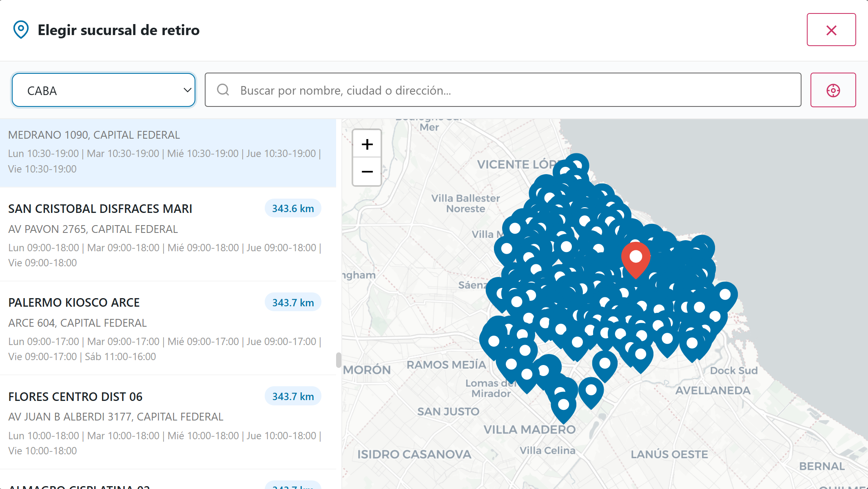This screenshot has height=489, width=868.
Task: Click the 343.7 km badge for Palermo
Action: tap(293, 303)
